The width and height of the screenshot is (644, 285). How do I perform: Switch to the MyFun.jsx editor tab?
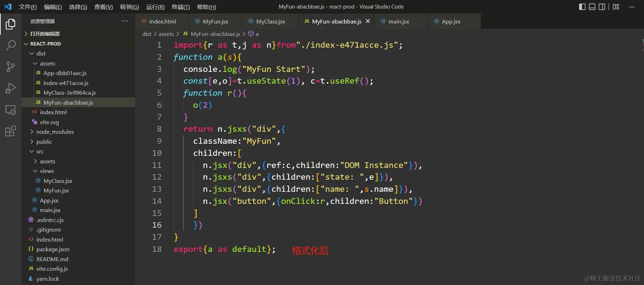[x=215, y=21]
